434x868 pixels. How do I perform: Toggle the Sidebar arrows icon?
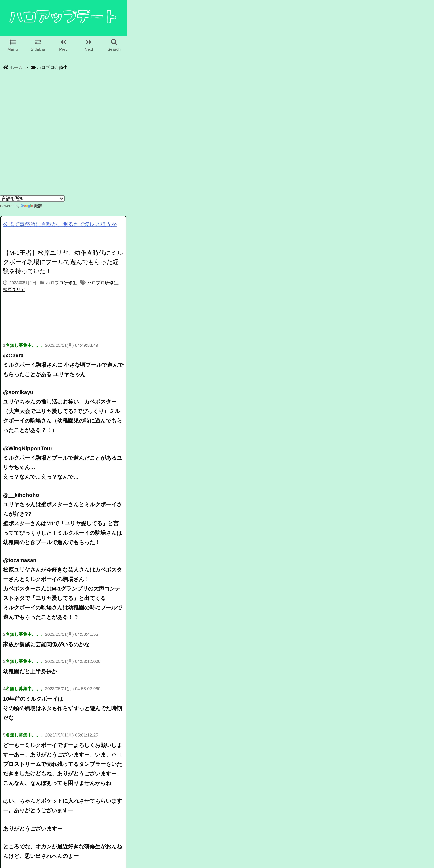[x=38, y=42]
